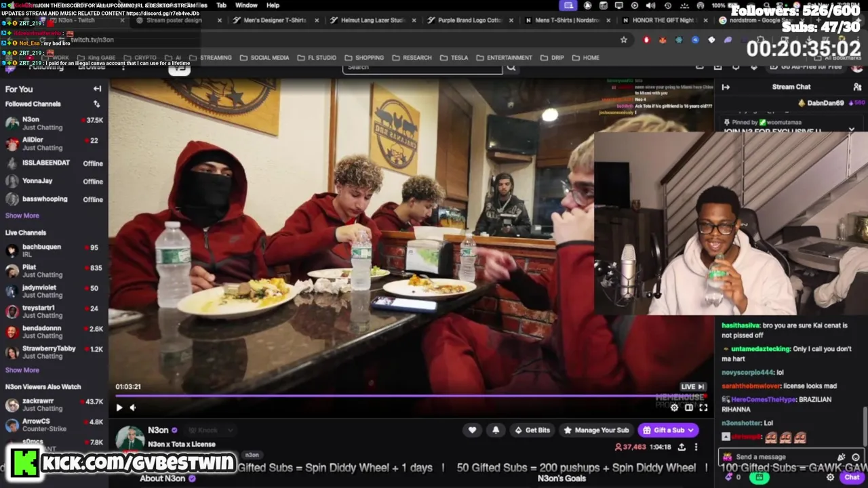Open the SOCIAL MEDIA bookmarks folder
This screenshot has height=488, width=868.
264,58
